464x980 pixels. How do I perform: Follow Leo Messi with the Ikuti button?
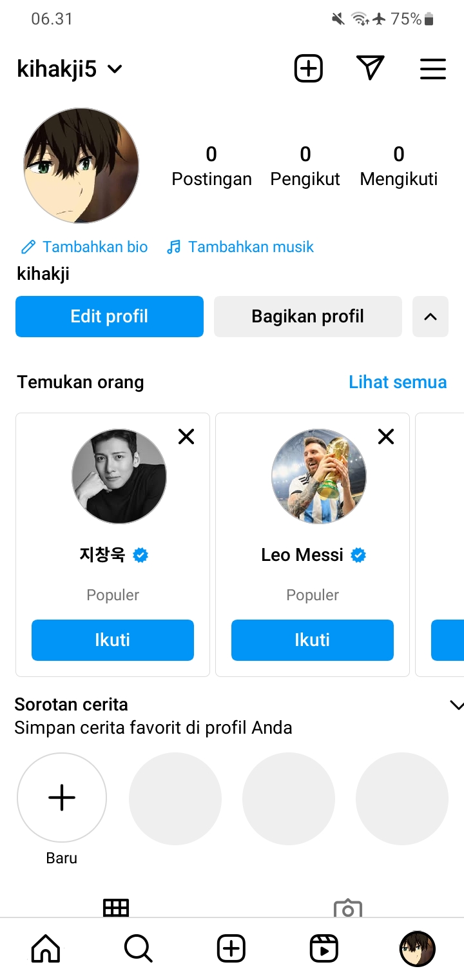(x=312, y=640)
